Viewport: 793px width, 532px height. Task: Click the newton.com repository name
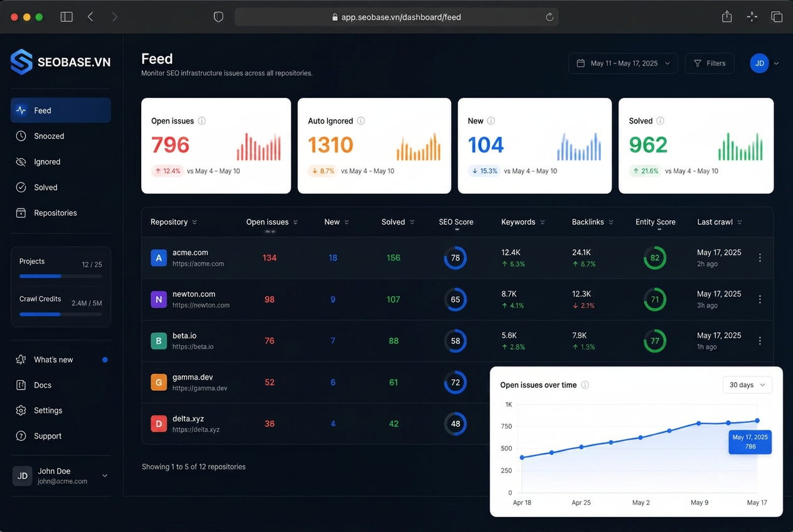(x=194, y=294)
